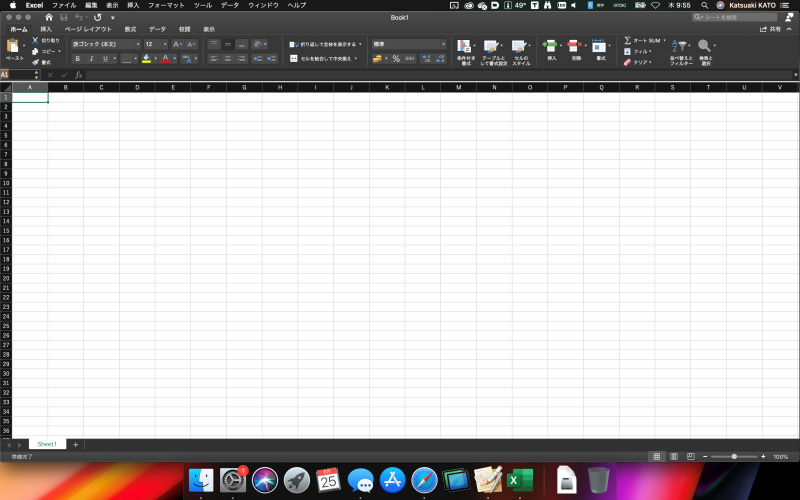Click the Format cells icon
Viewport: 800px width, 500px height.
(x=599, y=46)
